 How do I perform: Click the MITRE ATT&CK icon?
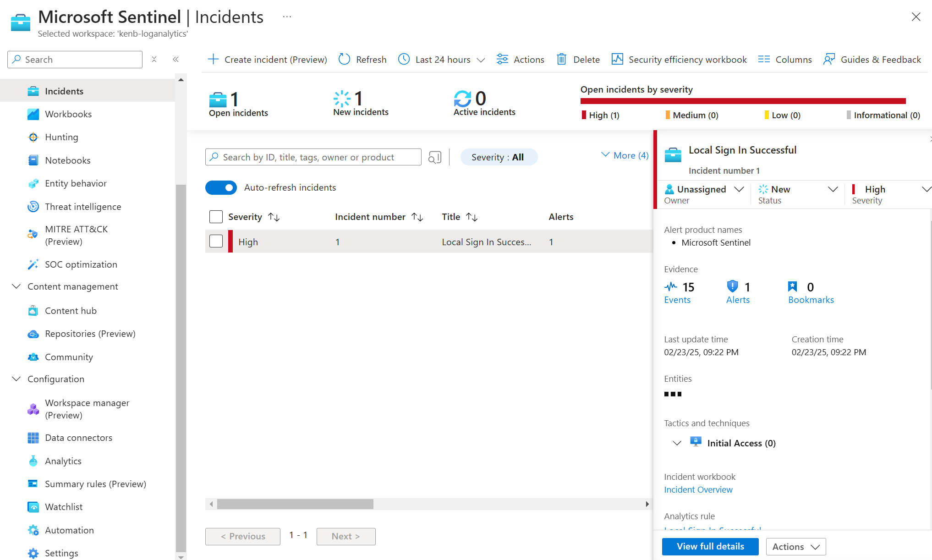33,235
